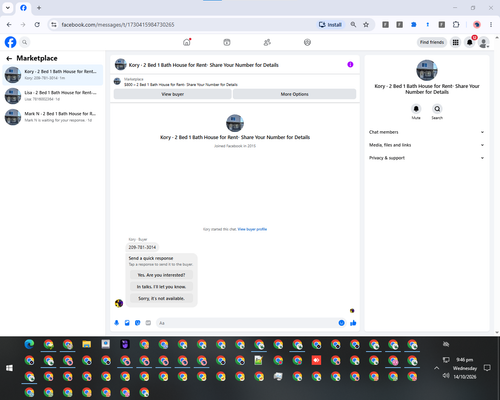Click the back arrow beside Marketplace
Image resolution: width=500 pixels, height=400 pixels.
tap(9, 58)
